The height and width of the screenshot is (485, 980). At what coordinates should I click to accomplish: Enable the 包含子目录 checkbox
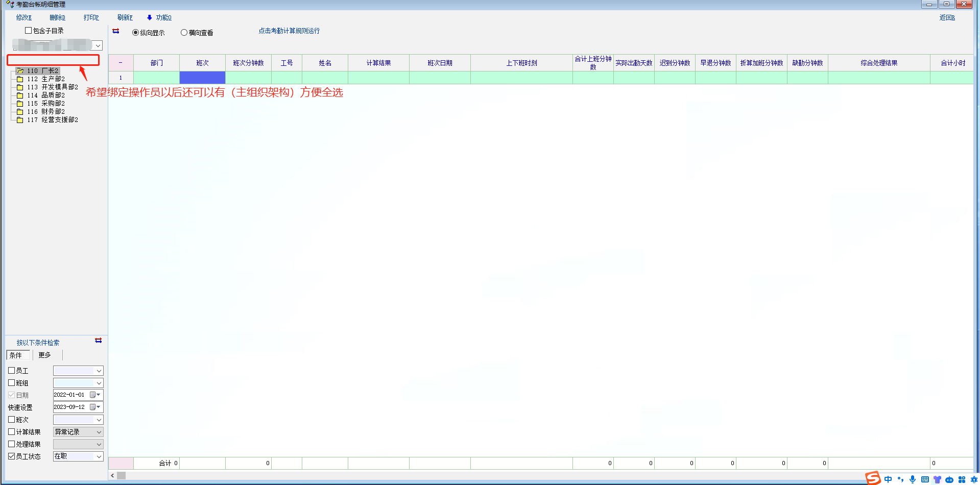(29, 31)
